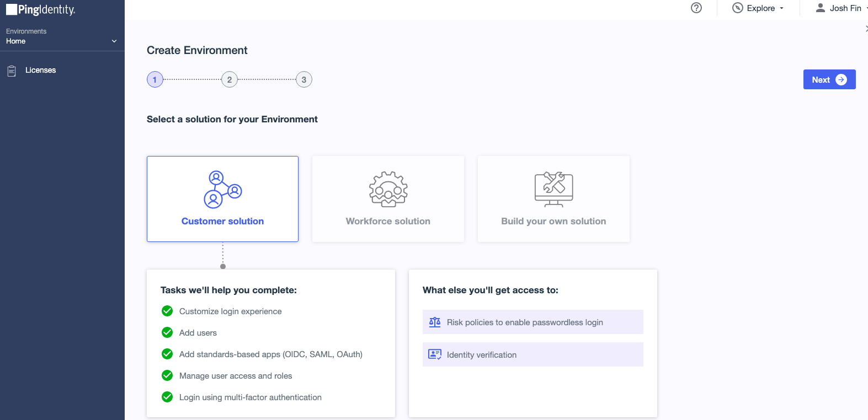Click Login using multi-factor authentication text

(251, 397)
